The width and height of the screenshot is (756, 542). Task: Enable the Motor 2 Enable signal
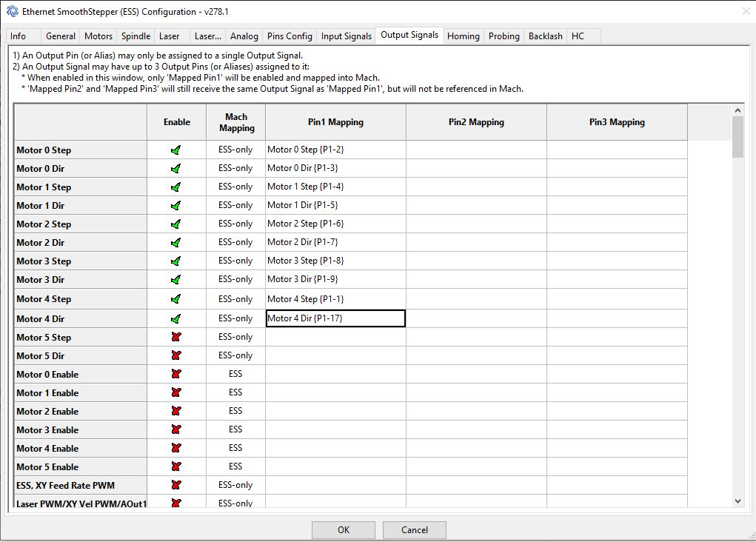(176, 411)
